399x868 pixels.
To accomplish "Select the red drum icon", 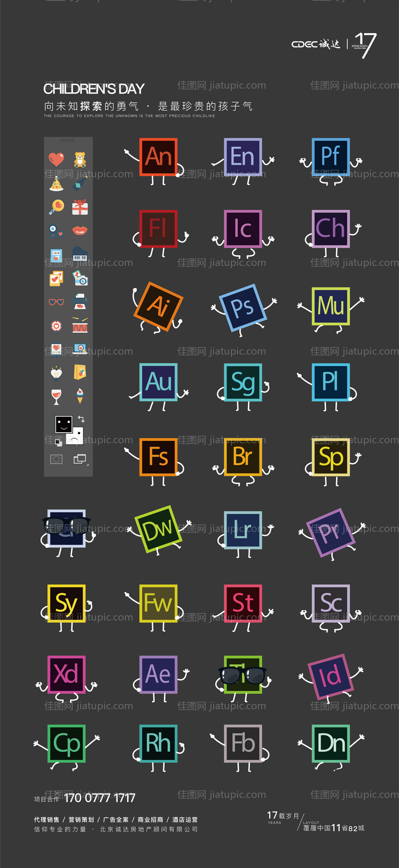I will 80,326.
